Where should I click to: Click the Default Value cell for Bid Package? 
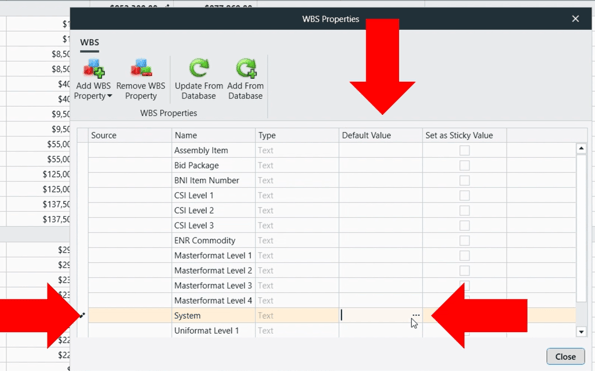[381, 165]
